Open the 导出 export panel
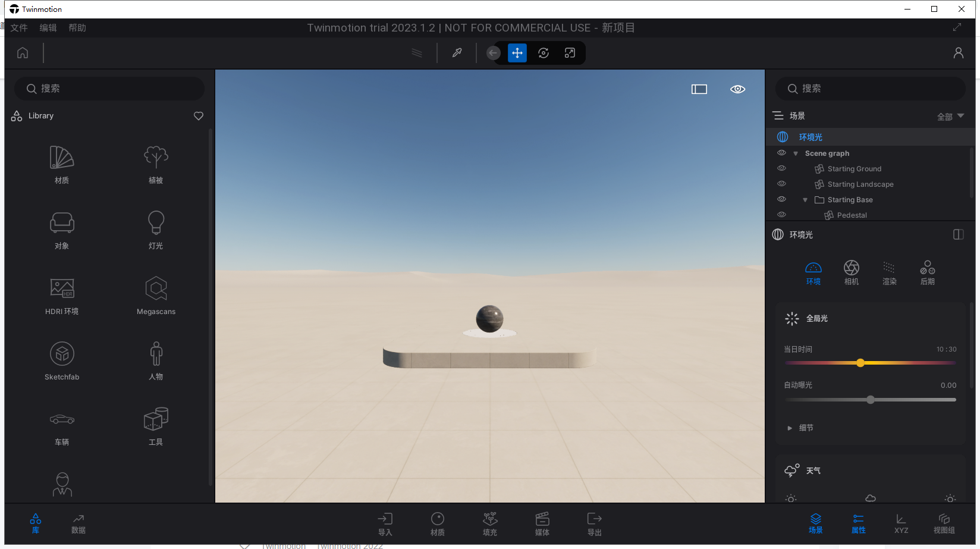This screenshot has width=980, height=549. (595, 525)
